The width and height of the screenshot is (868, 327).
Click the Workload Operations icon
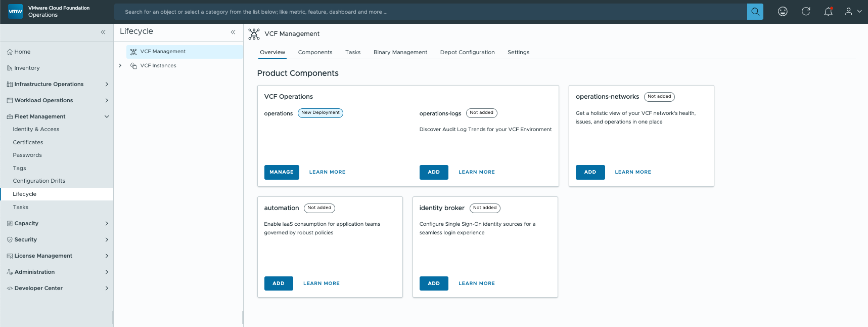(10, 100)
